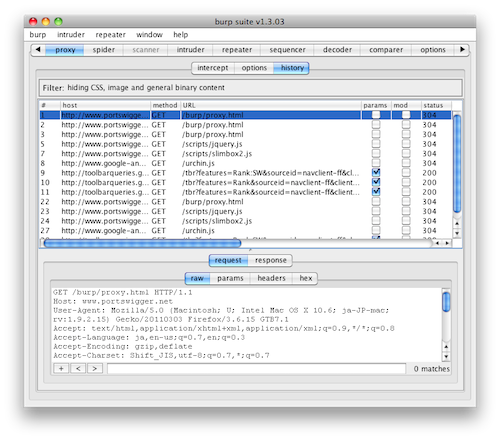The image size is (500, 440).
Task: Click the left tab-scroll arrow beside proxy
Action: tap(38, 50)
